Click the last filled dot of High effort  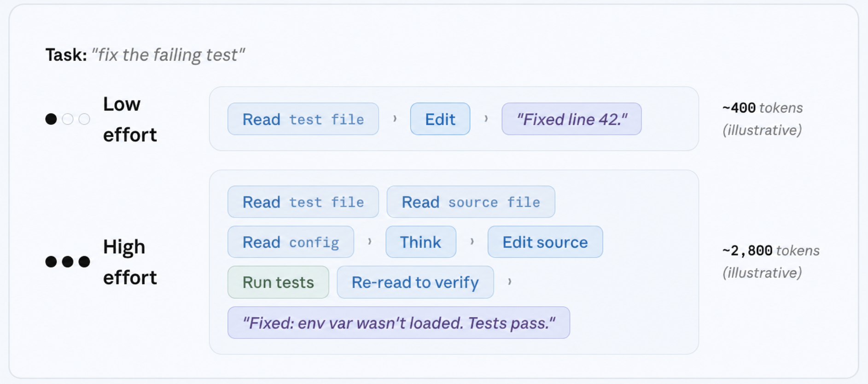(x=84, y=262)
